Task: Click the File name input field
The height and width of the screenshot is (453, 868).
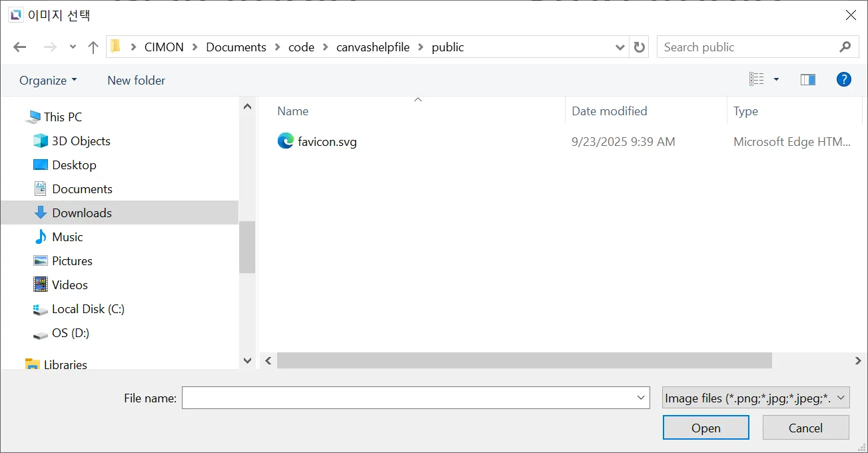Action: point(408,398)
